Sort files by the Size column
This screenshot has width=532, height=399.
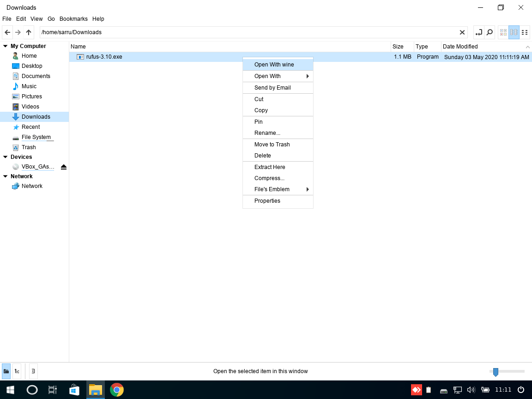click(398, 47)
